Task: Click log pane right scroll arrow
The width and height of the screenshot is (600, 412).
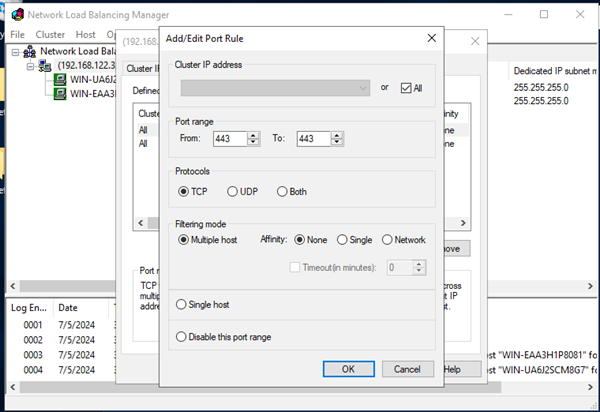Action: (590, 387)
